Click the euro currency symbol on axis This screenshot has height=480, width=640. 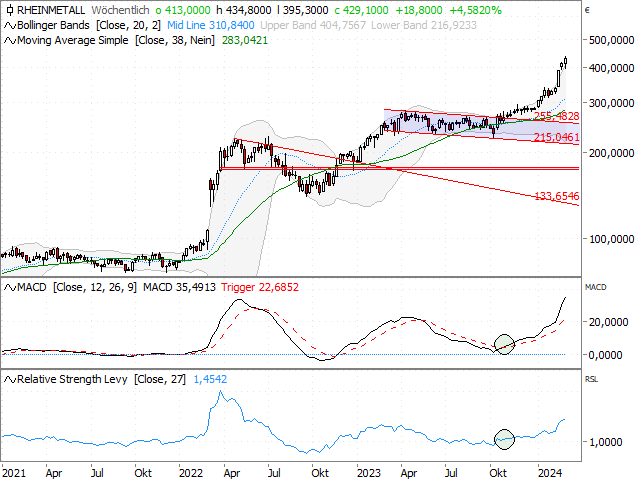587,11
